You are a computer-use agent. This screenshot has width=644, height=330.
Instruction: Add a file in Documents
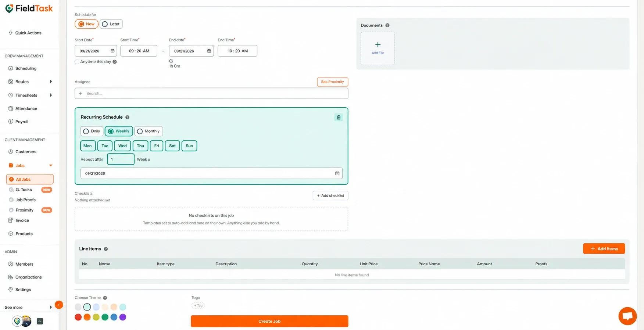tap(378, 48)
